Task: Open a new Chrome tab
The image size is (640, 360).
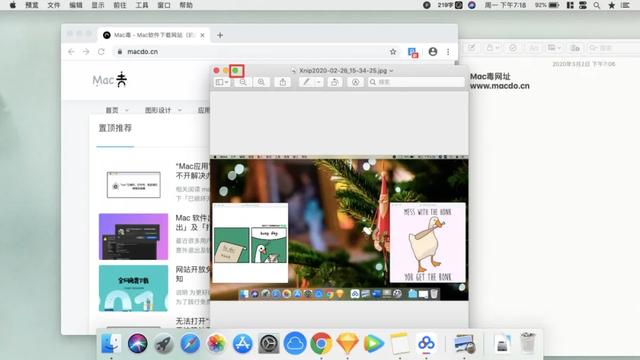Action: tap(220, 35)
